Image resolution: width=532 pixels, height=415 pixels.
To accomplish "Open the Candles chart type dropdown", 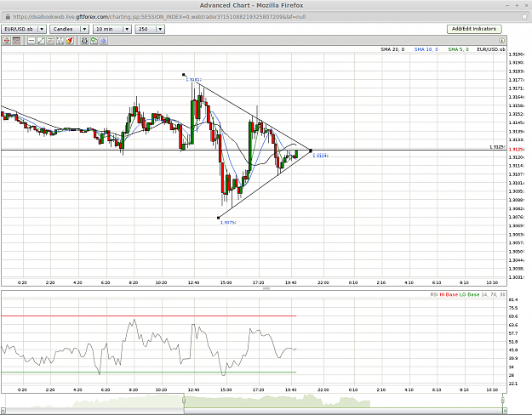I will pyautogui.click(x=69, y=29).
